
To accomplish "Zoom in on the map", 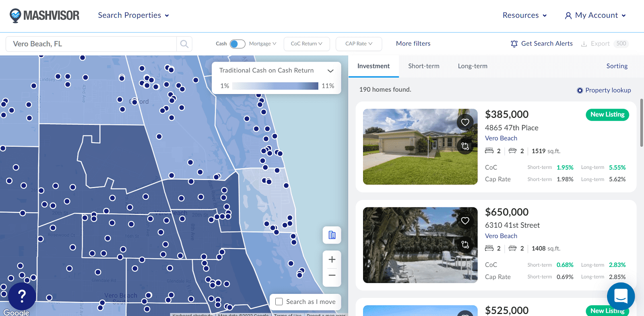I will pyautogui.click(x=332, y=260).
